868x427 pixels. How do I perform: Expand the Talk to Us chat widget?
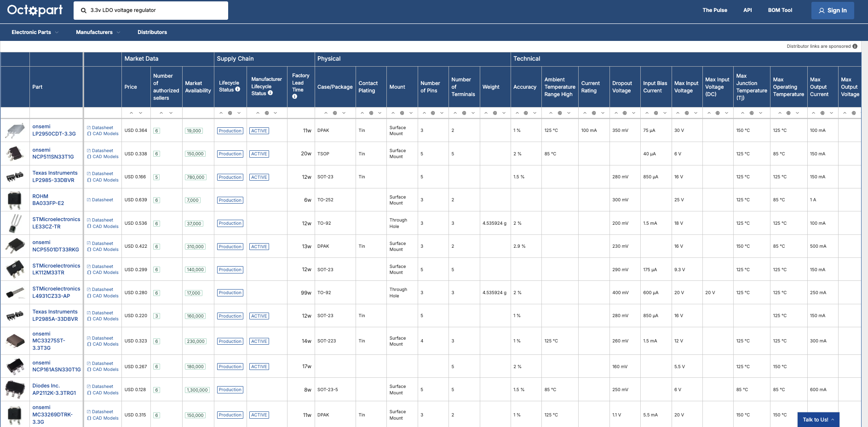tap(818, 420)
